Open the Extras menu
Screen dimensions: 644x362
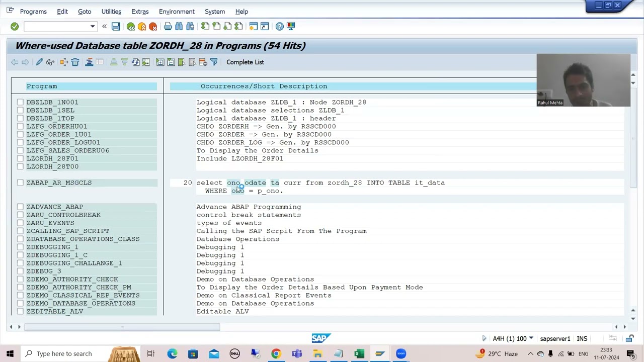click(x=140, y=11)
